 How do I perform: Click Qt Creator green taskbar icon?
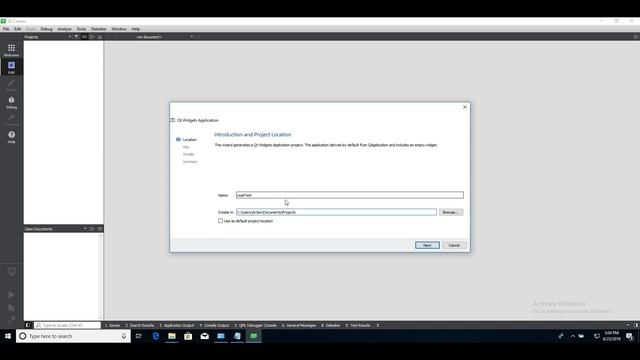coord(253,336)
